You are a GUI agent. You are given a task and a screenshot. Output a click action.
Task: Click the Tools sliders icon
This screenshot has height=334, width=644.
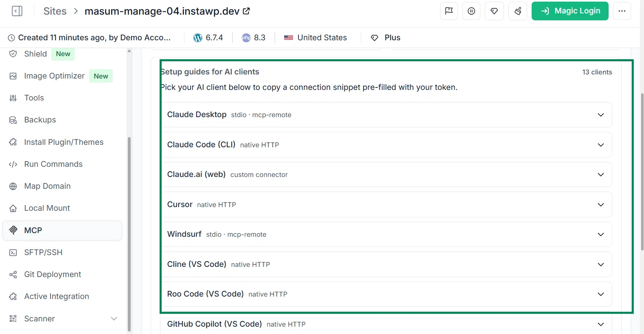13,98
